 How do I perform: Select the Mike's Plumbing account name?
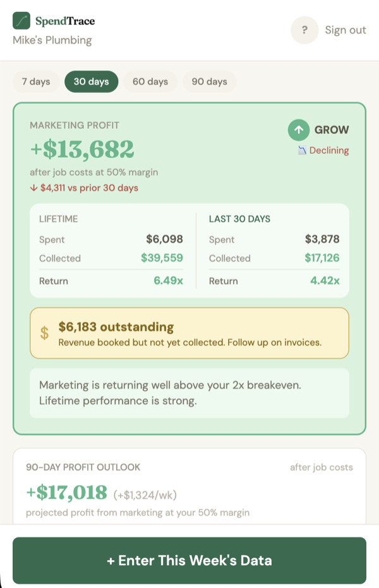tap(52, 40)
